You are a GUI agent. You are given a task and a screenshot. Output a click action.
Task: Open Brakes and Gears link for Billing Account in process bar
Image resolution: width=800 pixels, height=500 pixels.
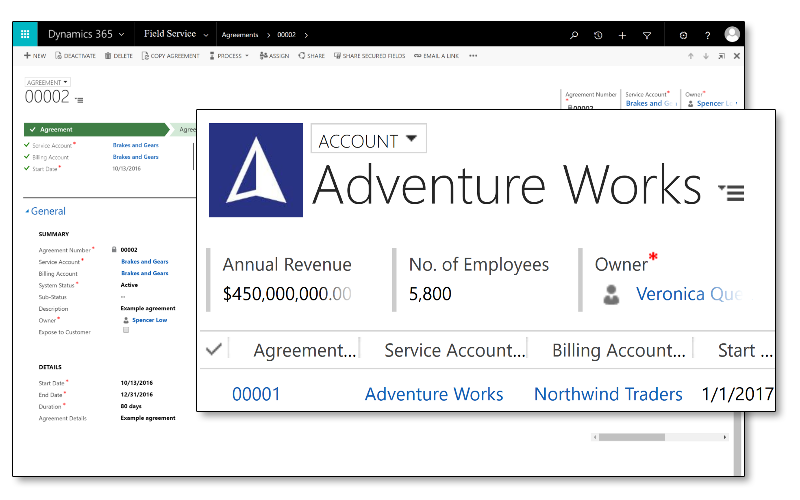coord(135,157)
